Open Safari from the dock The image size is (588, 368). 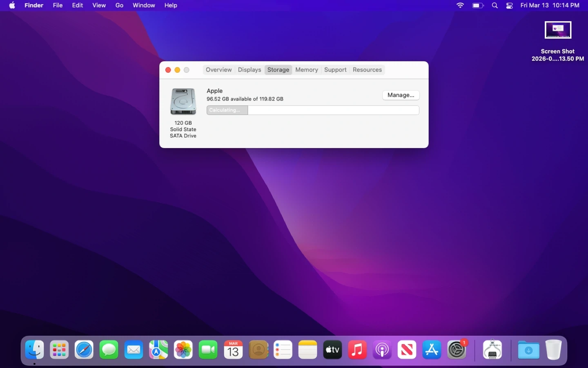84,350
